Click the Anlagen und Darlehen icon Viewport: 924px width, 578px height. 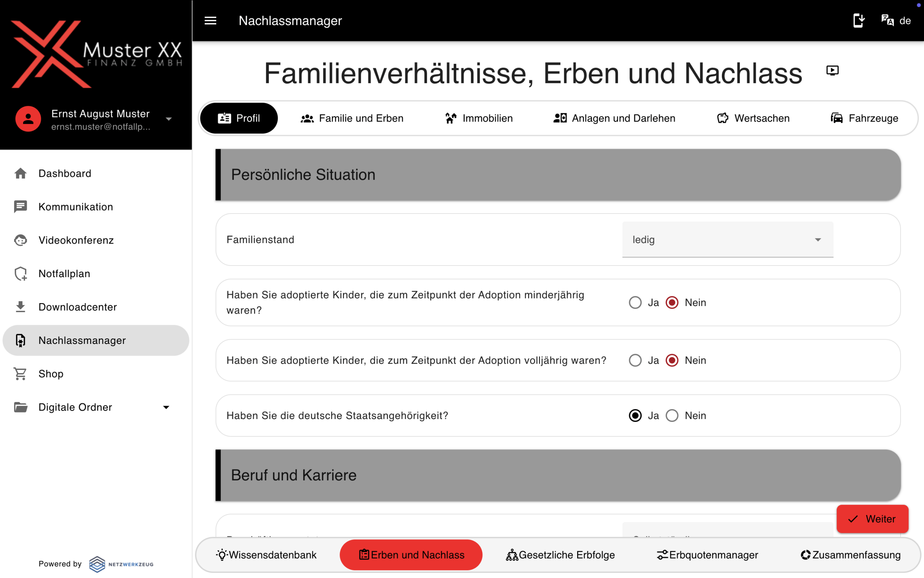[x=560, y=118]
